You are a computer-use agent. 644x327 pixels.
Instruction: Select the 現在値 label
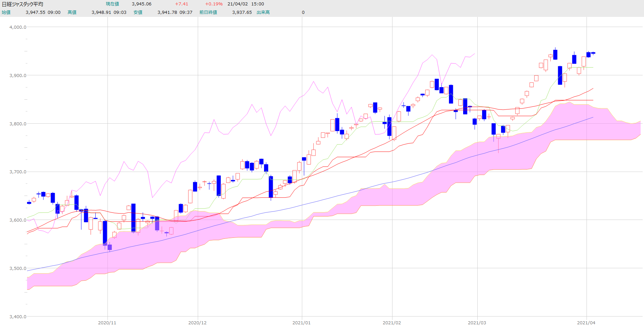[112, 4]
